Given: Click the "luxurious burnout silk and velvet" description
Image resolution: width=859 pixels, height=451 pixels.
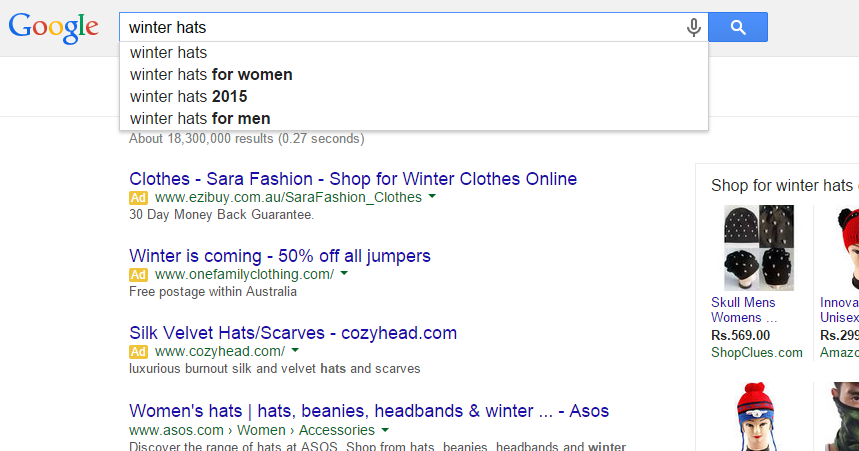Looking at the screenshot, I should (274, 369).
